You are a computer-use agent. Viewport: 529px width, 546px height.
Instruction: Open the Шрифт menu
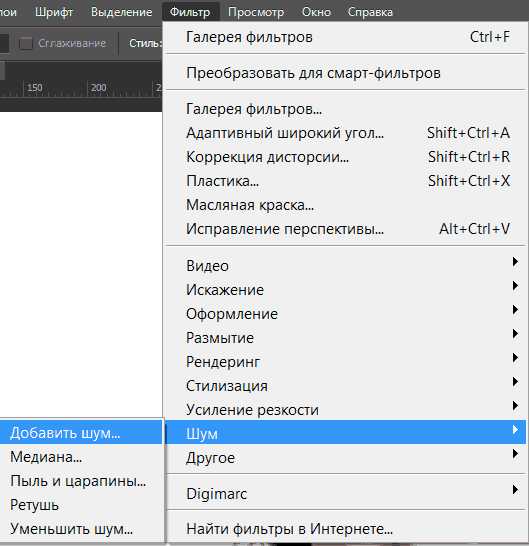[x=54, y=12]
